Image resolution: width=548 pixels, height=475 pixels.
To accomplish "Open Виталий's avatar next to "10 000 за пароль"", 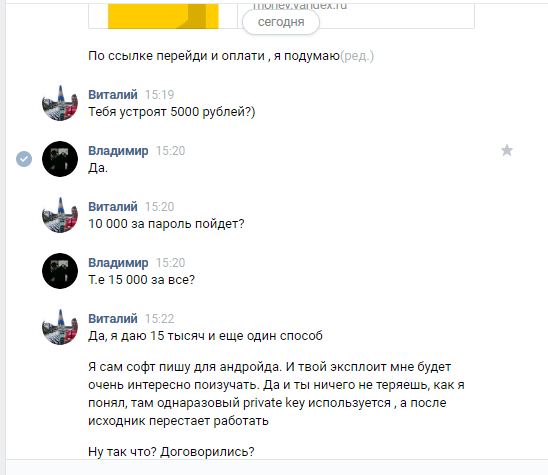I will 60,215.
